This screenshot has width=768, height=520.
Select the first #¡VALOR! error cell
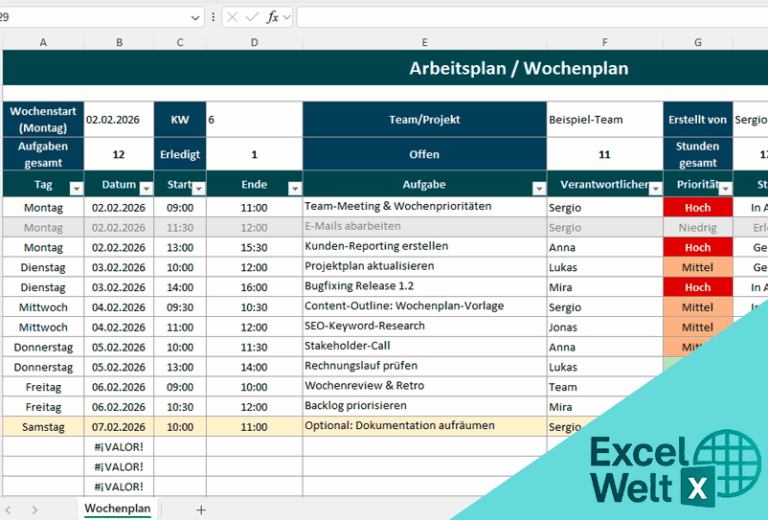[x=119, y=447]
